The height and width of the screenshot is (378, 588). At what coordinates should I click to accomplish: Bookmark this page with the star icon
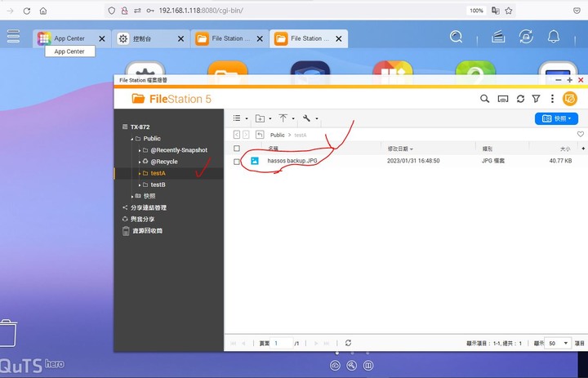(509, 11)
